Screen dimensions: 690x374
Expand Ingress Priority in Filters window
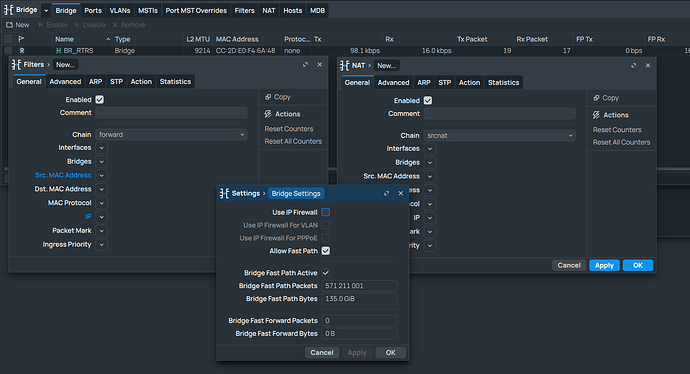click(x=102, y=245)
